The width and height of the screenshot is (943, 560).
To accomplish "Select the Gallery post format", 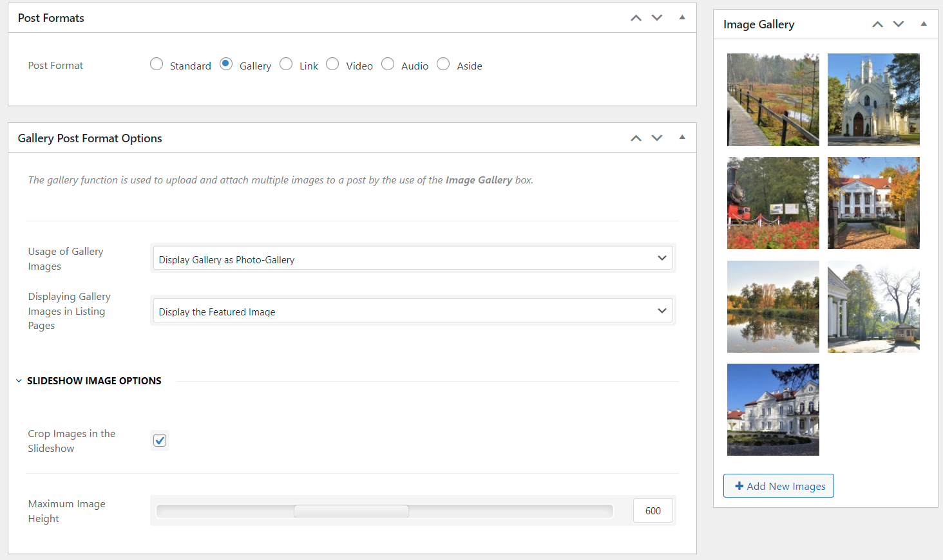I will [x=226, y=64].
